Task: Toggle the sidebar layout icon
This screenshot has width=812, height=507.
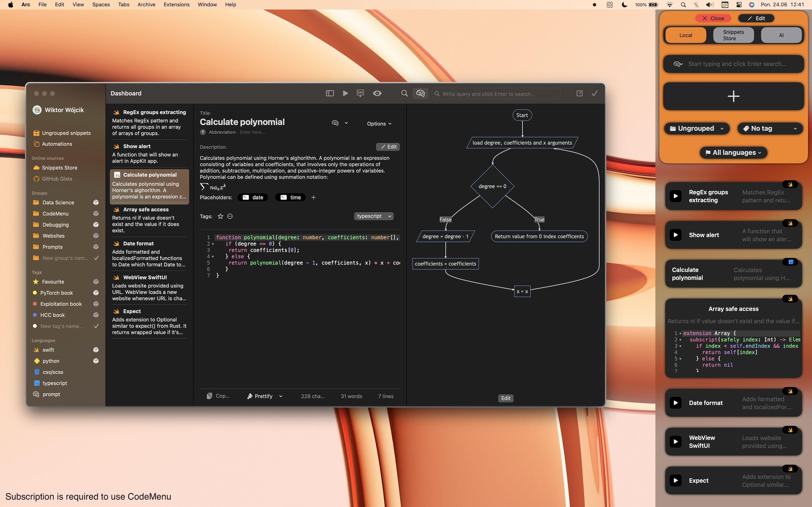Action: (330, 93)
